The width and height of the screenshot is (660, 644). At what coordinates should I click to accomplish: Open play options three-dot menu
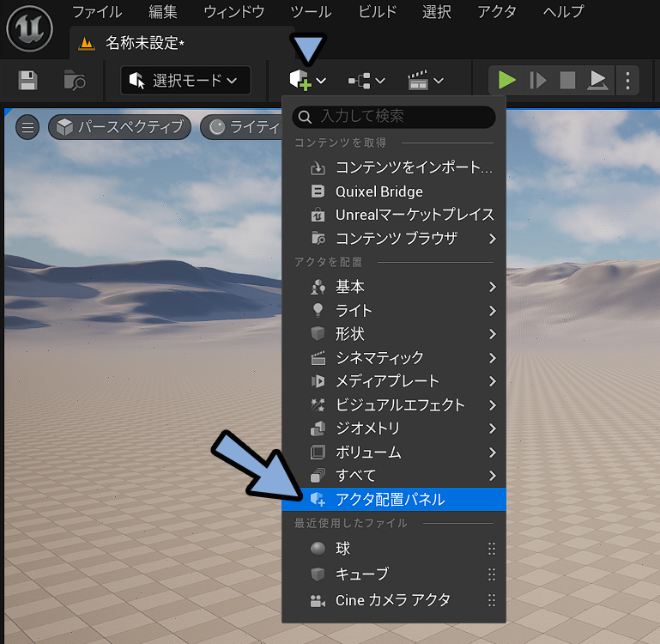[627, 80]
